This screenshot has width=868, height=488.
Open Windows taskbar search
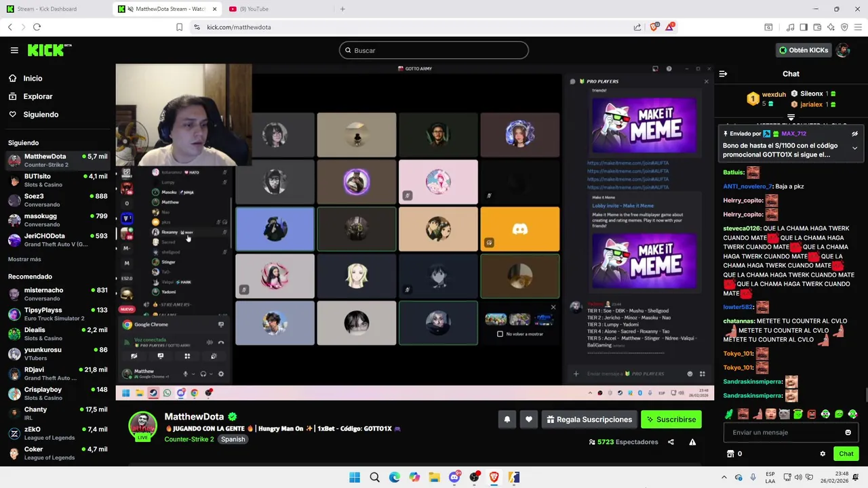click(374, 478)
